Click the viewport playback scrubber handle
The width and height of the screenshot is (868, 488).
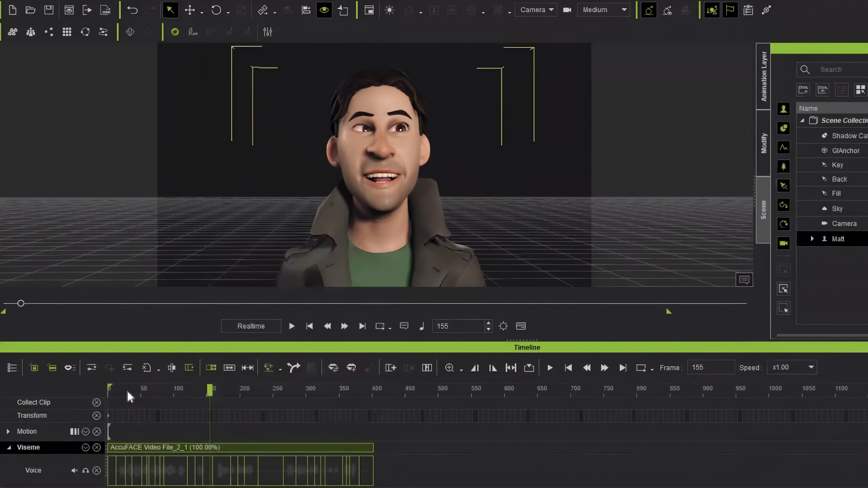click(x=21, y=303)
